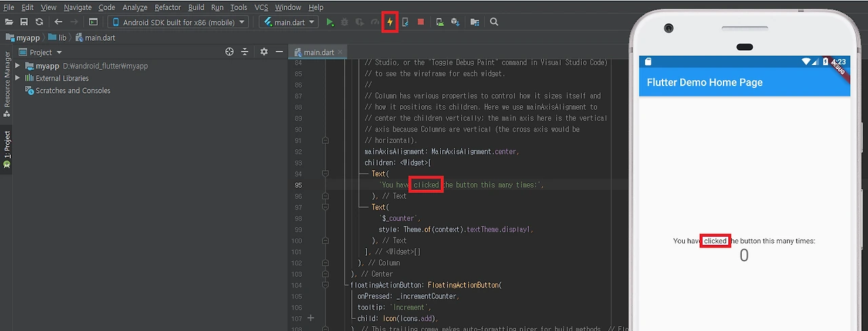
Task: Open the Refactor menu
Action: click(x=167, y=7)
